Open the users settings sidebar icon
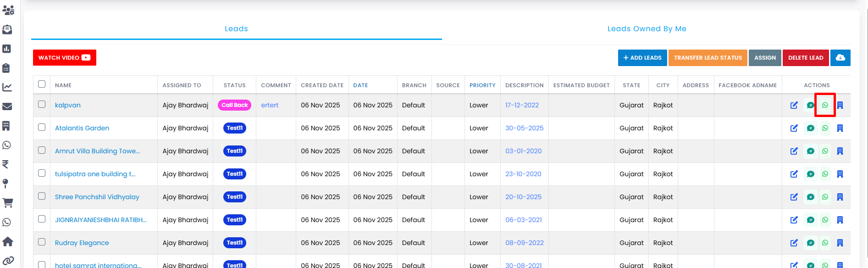The height and width of the screenshot is (268, 868). click(x=8, y=10)
